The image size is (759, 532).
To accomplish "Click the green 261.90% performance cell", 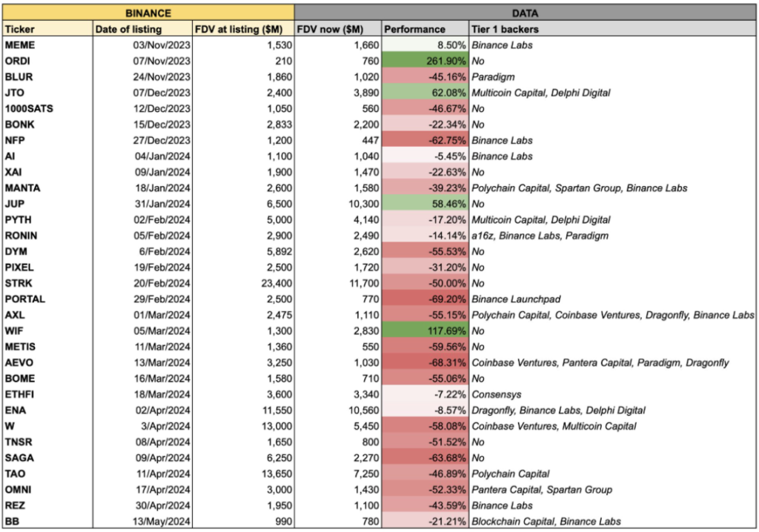I will pos(425,61).
